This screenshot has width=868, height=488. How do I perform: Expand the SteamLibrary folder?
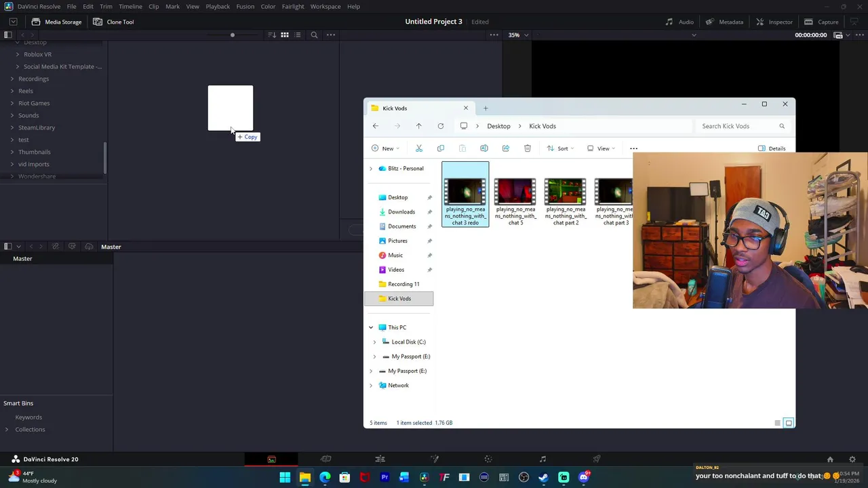tap(12, 127)
